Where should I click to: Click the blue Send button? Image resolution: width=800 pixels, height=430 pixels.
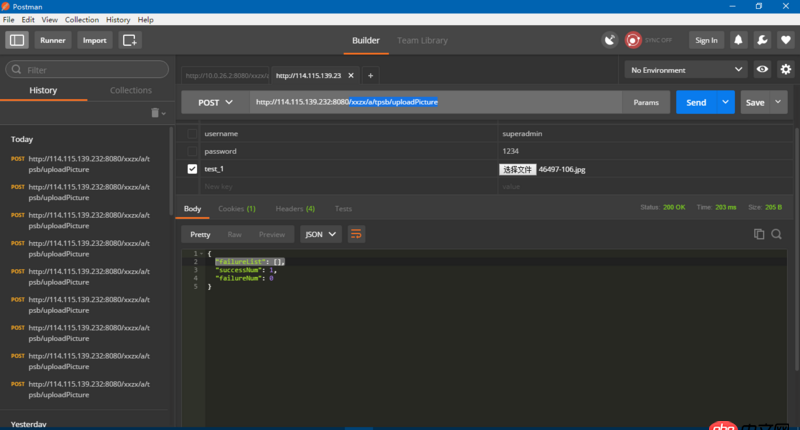pos(696,102)
